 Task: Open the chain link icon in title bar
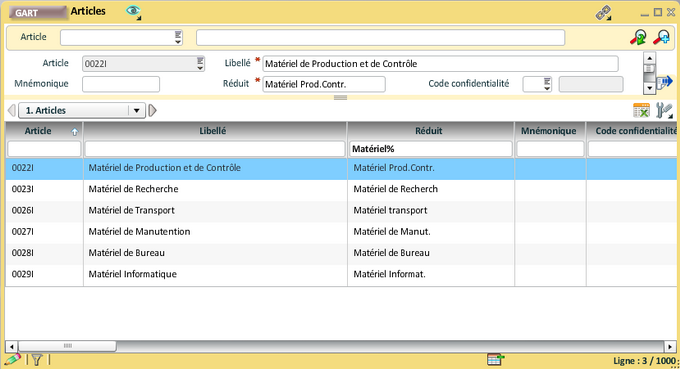pyautogui.click(x=603, y=13)
